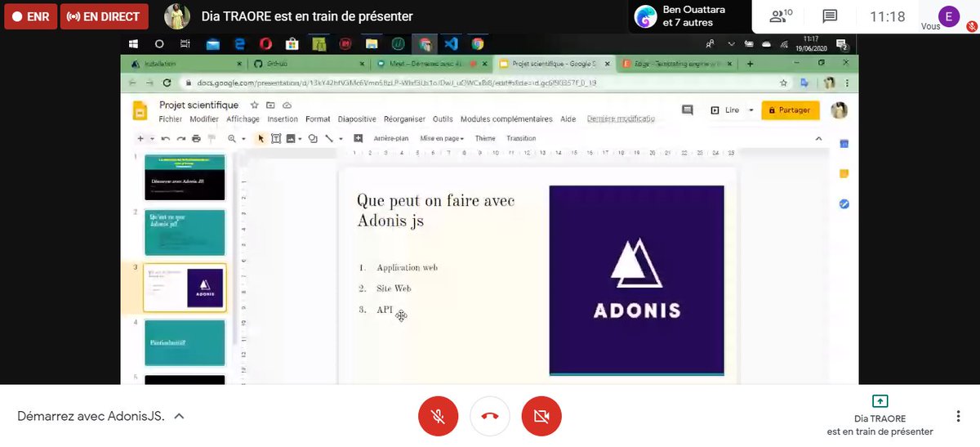Click the print icon in toolbar

[196, 139]
